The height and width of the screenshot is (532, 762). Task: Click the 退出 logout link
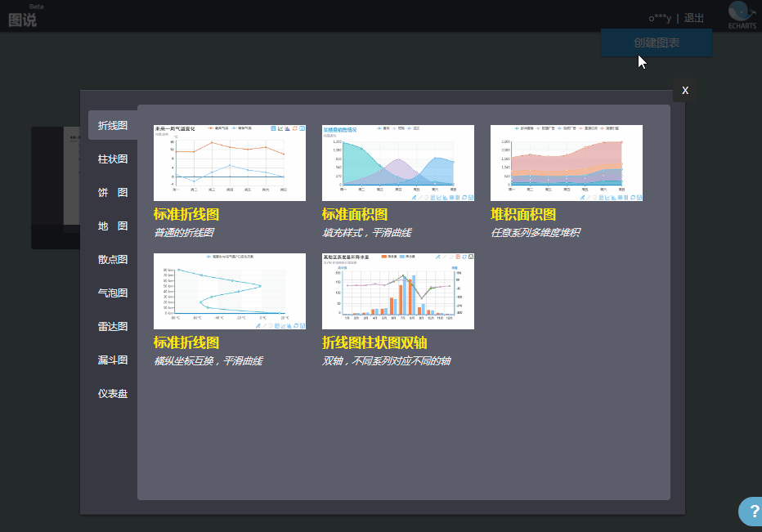693,18
